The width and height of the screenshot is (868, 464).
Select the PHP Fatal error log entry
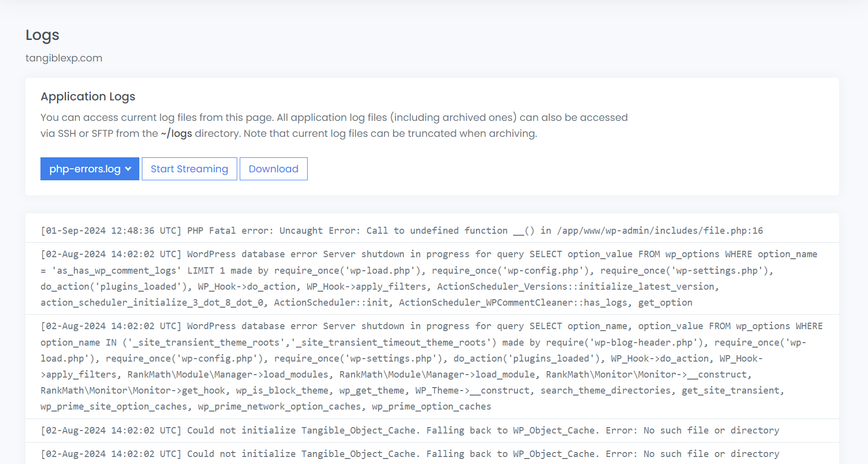point(402,231)
